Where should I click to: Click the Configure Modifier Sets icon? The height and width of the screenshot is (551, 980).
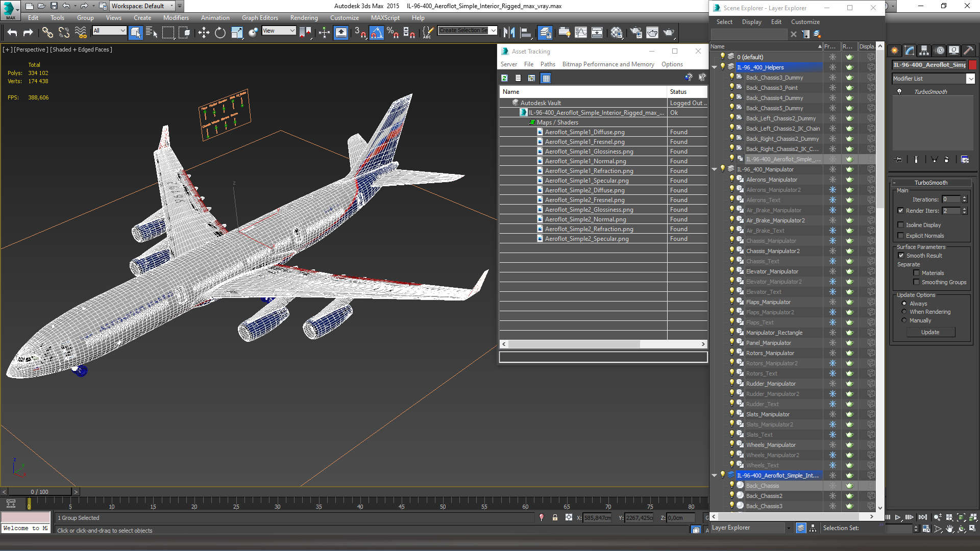(x=965, y=160)
